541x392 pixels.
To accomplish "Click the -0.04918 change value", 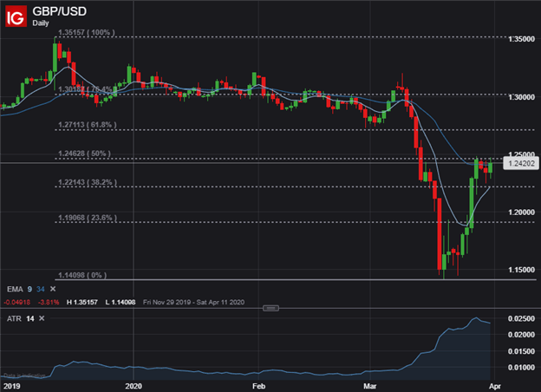I will [x=17, y=303].
